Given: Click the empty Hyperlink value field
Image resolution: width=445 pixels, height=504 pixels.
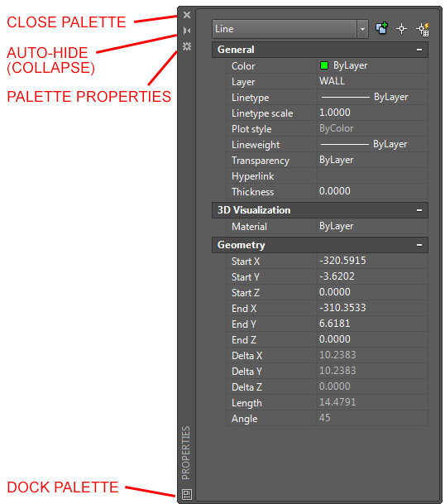Looking at the screenshot, I should pos(372,175).
